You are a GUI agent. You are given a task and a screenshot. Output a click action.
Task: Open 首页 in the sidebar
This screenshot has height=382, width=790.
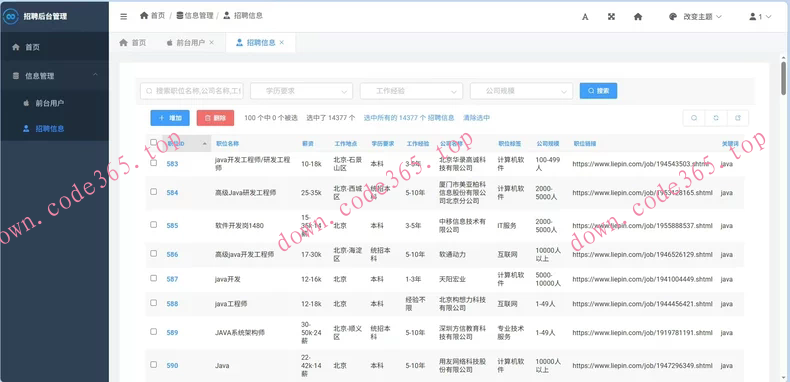coord(54,47)
